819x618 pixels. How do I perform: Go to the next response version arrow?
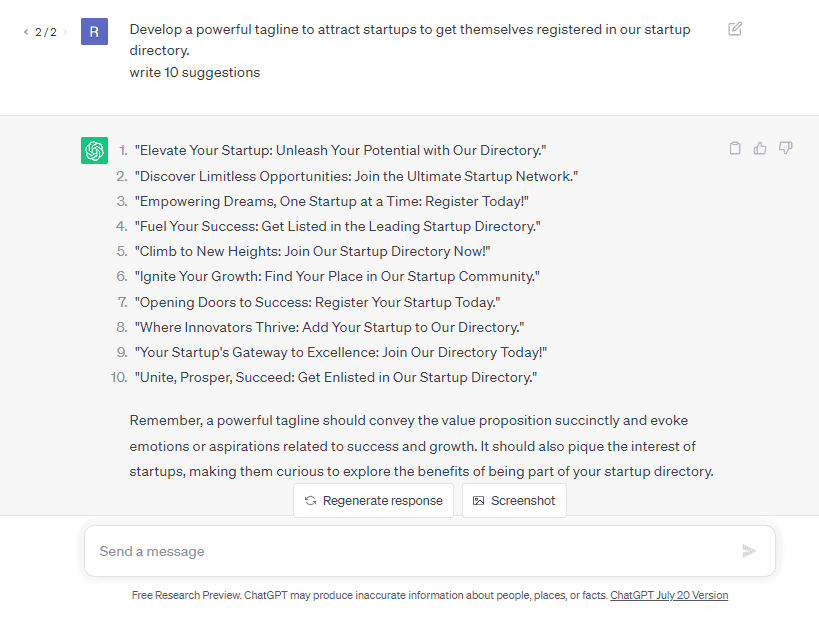pos(66,32)
